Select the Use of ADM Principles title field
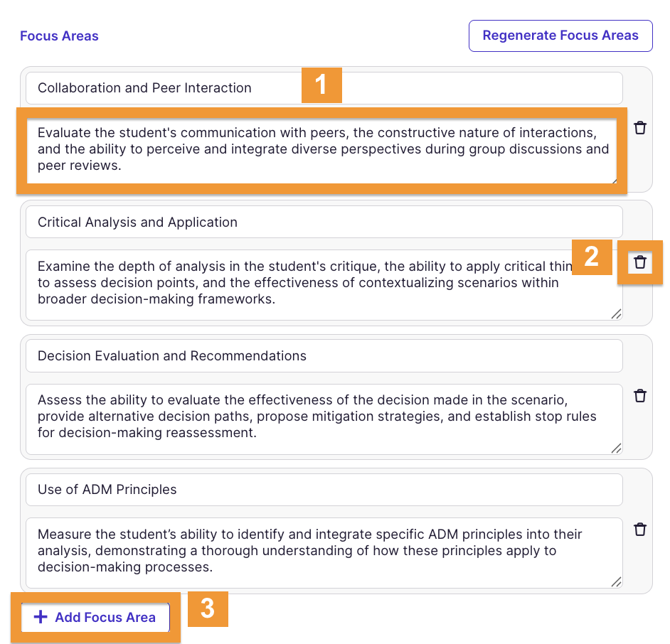670x644 pixels. pyautogui.click(x=324, y=490)
